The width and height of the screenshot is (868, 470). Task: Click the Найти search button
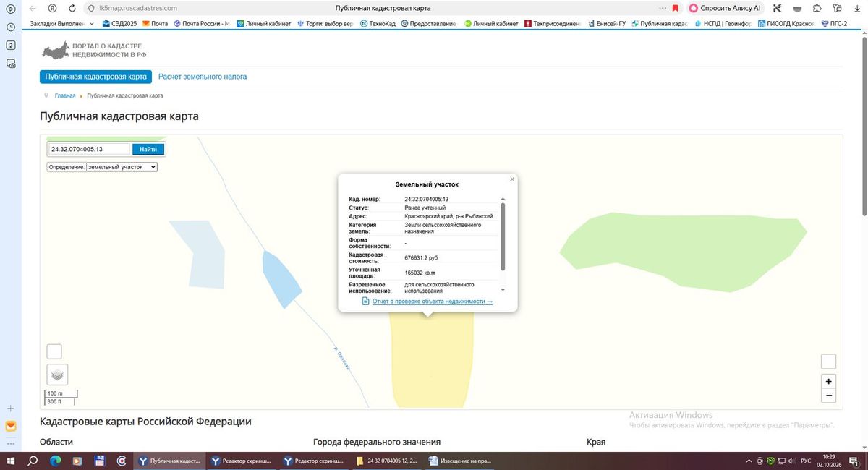pos(148,149)
